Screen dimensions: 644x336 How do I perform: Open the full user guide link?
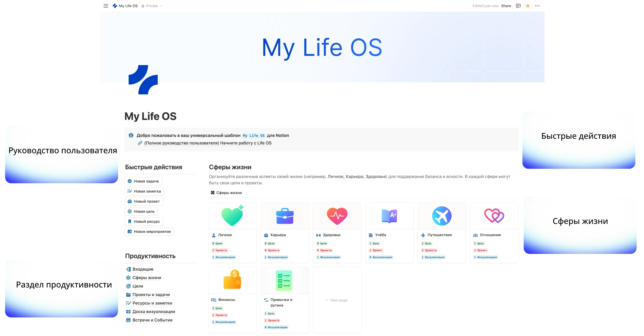(208, 143)
